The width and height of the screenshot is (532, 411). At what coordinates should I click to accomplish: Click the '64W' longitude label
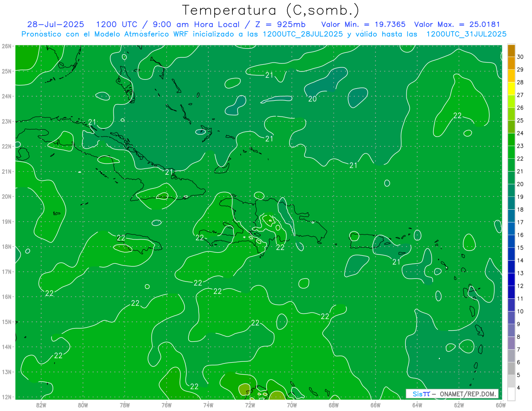pyautogui.click(x=417, y=404)
